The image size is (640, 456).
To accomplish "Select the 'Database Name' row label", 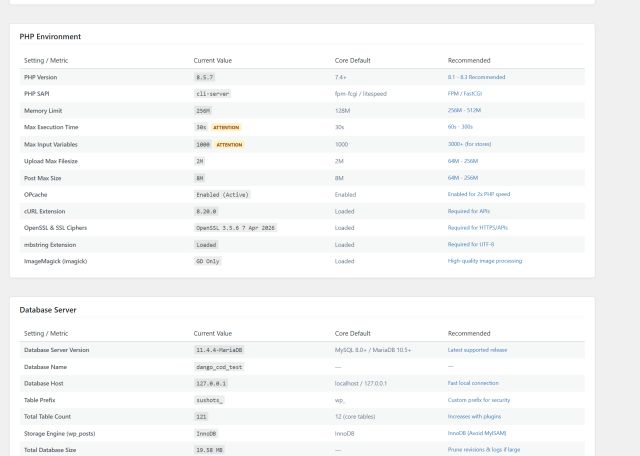I will [45, 367].
